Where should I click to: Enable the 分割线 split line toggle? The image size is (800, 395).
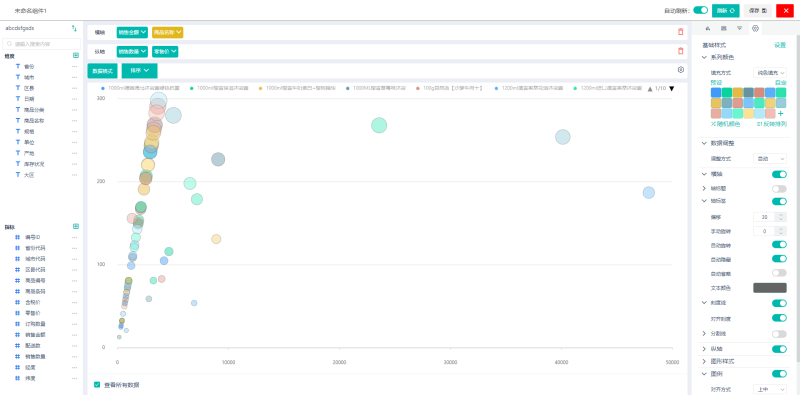(x=779, y=334)
